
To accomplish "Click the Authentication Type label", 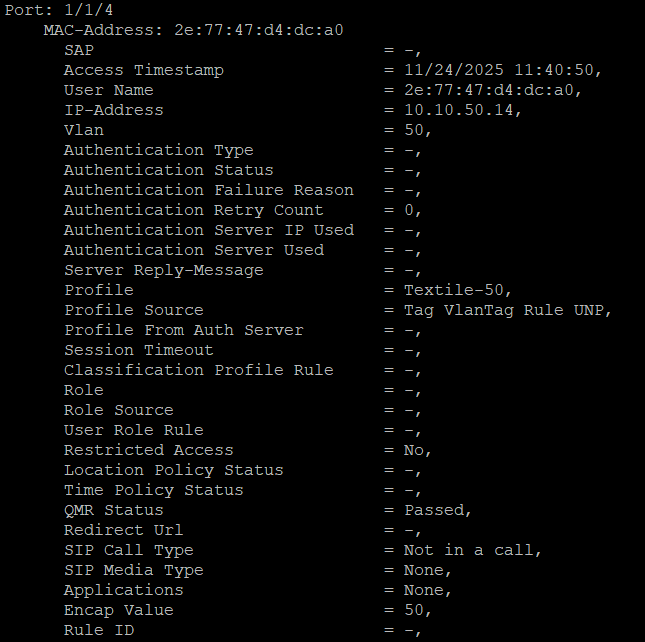I will (158, 150).
